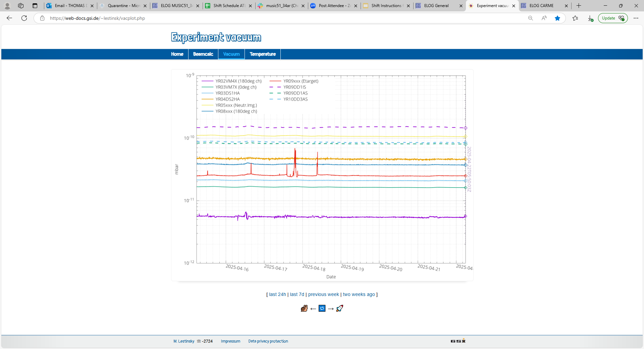Open the browser settings ellipsis menu

[636, 18]
